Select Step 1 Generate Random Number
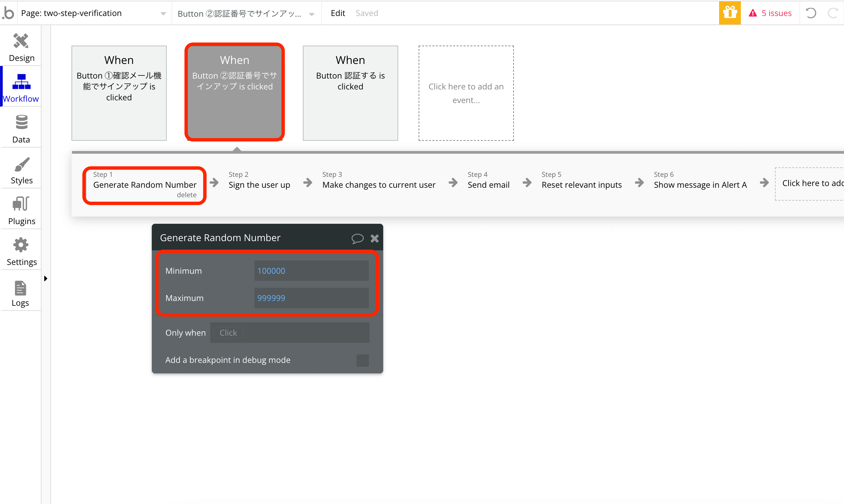 pyautogui.click(x=145, y=184)
